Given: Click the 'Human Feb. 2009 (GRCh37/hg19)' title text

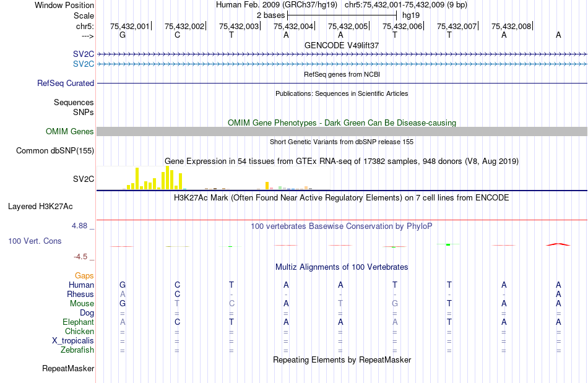Looking at the screenshot, I should click(x=277, y=5).
